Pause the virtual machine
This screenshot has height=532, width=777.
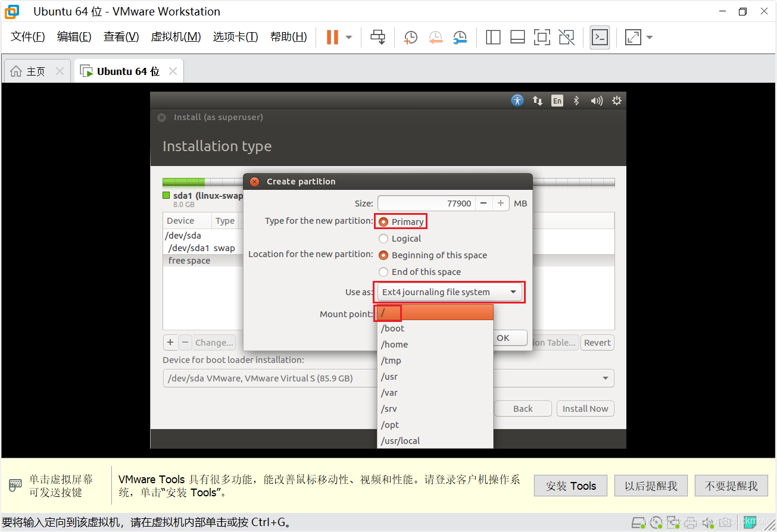pos(332,37)
